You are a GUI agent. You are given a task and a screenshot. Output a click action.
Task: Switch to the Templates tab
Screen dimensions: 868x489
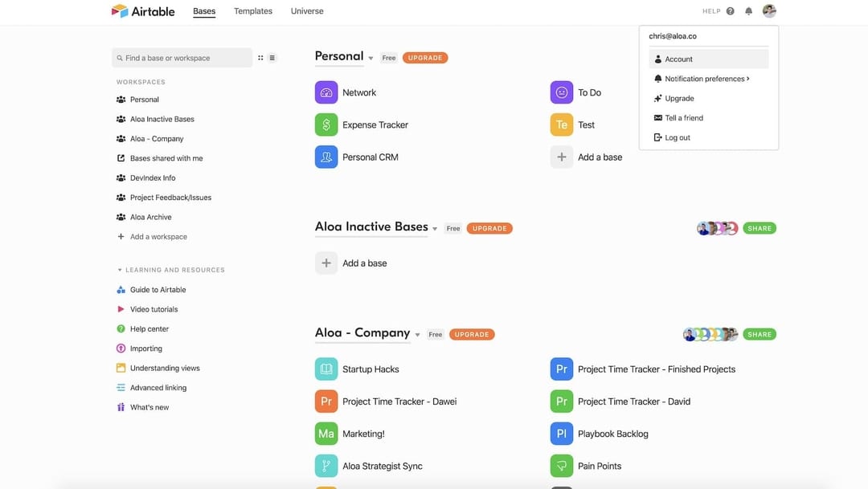(252, 10)
